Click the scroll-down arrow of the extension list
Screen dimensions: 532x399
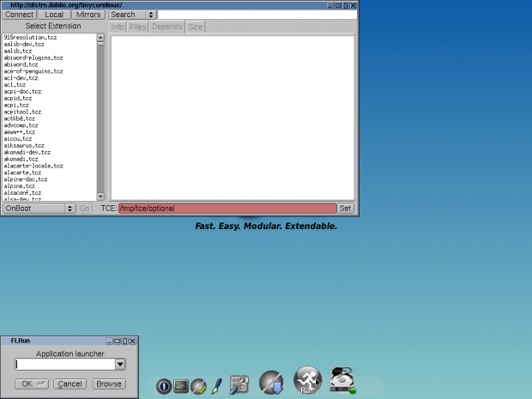pyautogui.click(x=100, y=196)
